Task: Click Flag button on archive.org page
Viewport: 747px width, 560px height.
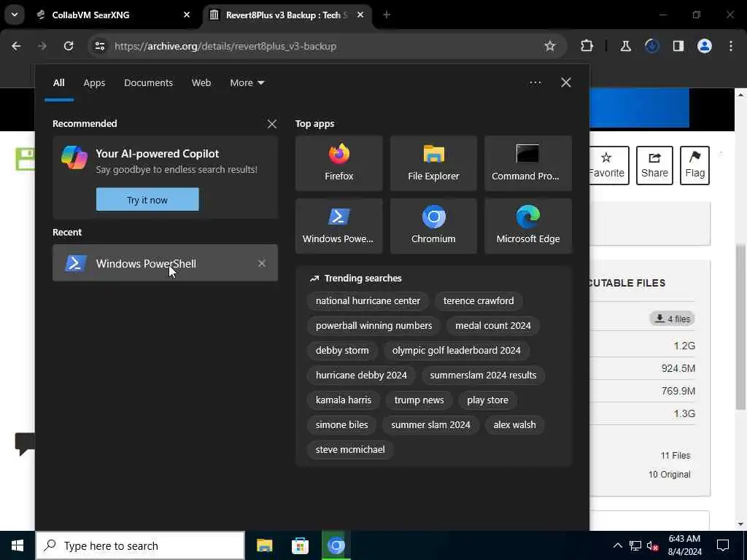Action: tap(694, 166)
